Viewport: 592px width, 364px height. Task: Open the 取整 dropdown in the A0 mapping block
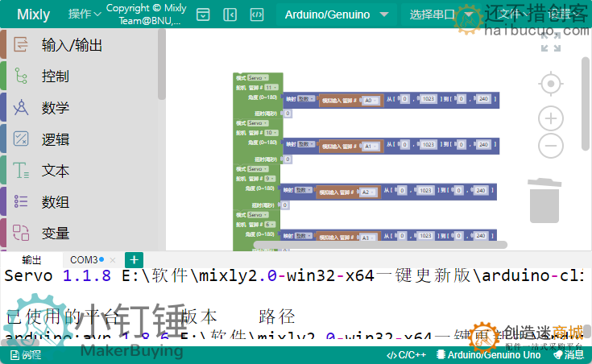[306, 99]
